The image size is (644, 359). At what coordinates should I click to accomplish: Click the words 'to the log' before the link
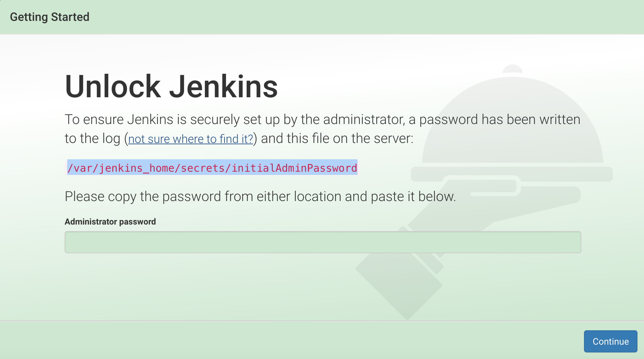click(x=92, y=138)
